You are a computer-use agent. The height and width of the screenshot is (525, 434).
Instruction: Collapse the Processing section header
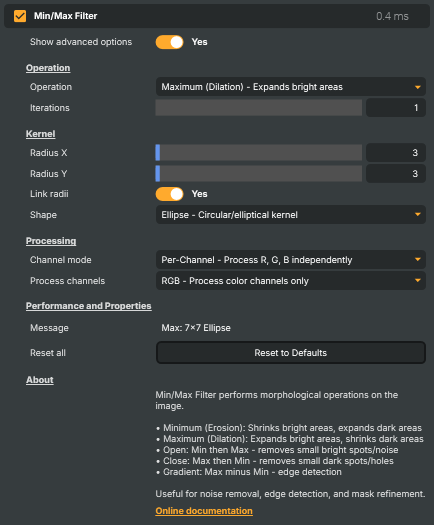pos(51,241)
